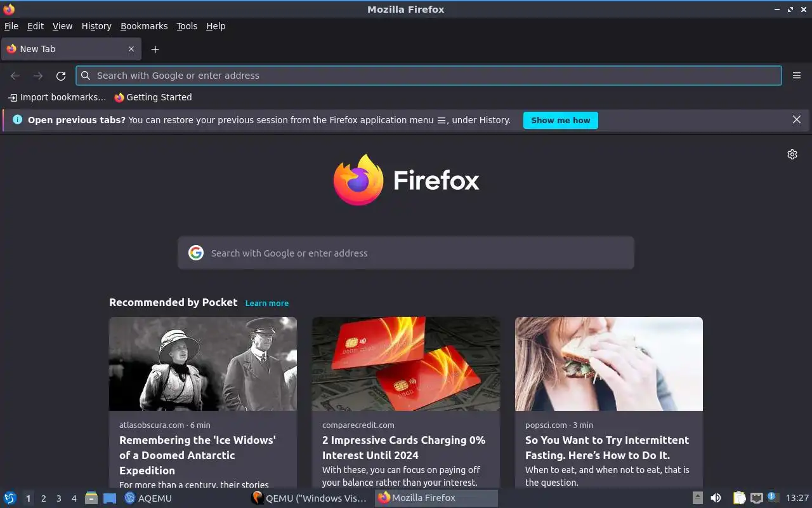The width and height of the screenshot is (812, 508).
Task: Select the New Tab tab
Action: (x=70, y=49)
